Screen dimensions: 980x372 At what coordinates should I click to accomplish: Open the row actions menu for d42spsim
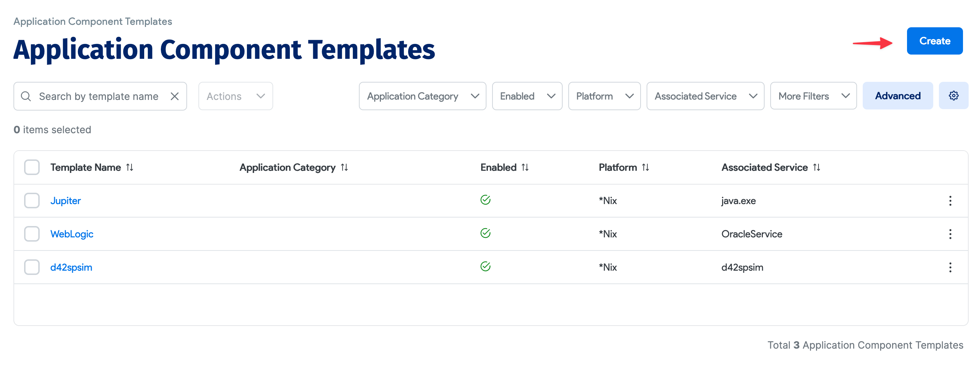click(950, 267)
